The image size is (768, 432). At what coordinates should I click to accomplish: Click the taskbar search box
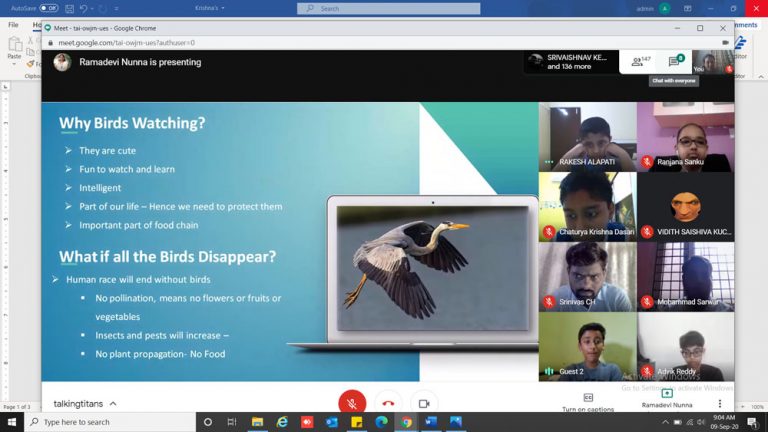(110, 423)
